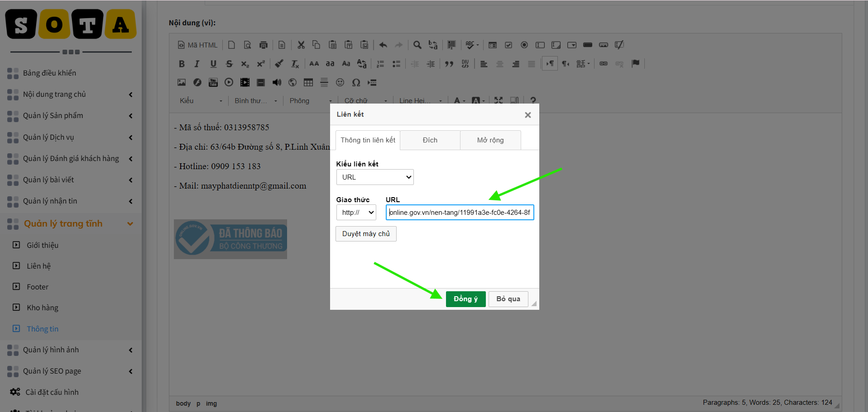Image resolution: width=868 pixels, height=412 pixels.
Task: Click the radio button form element icon
Action: point(524,45)
